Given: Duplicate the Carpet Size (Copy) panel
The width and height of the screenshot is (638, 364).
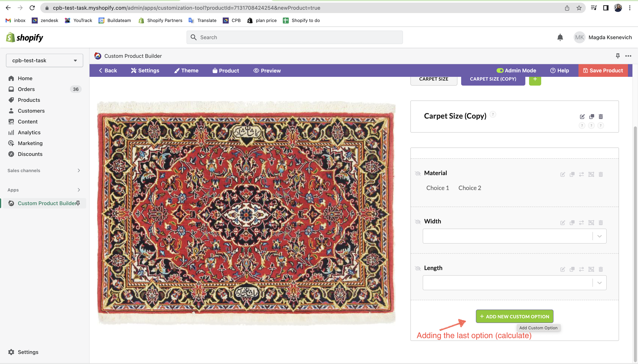Looking at the screenshot, I should click(592, 117).
